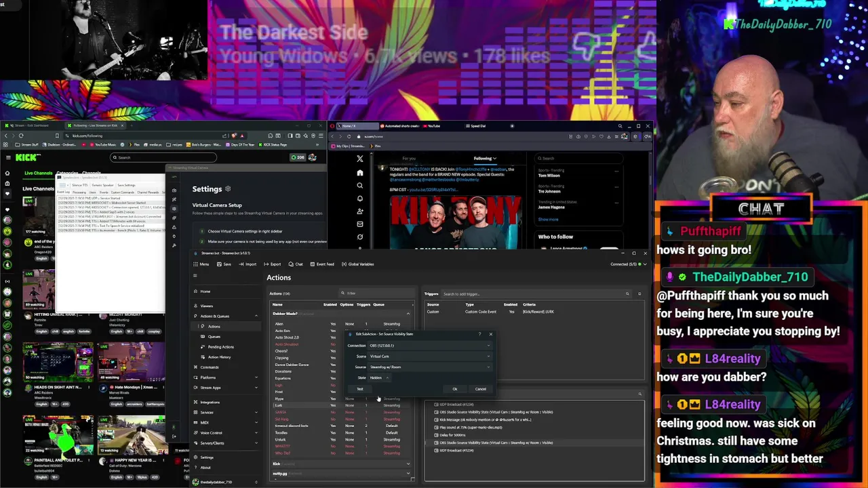Select the Unlurk action row
This screenshot has width=868, height=488.
tap(341, 439)
